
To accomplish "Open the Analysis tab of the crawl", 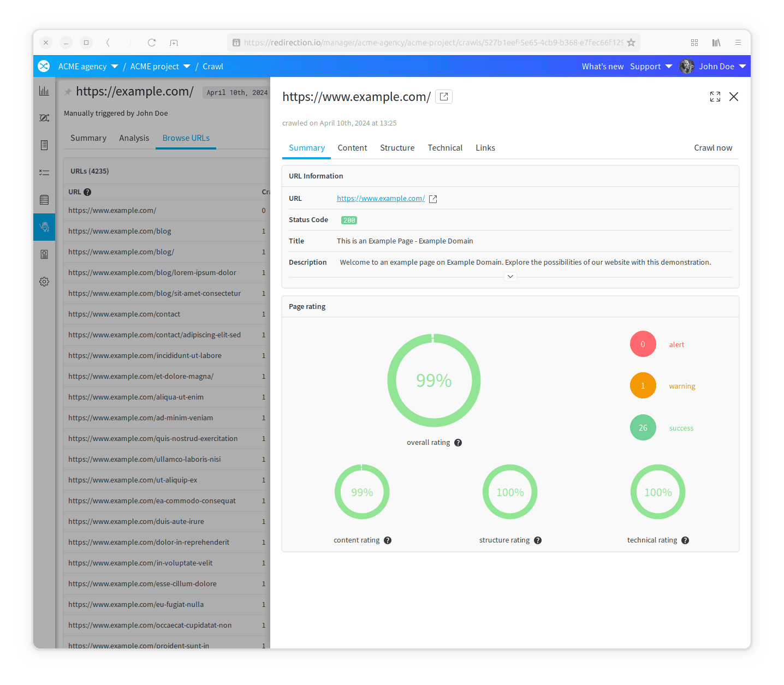I will [134, 138].
